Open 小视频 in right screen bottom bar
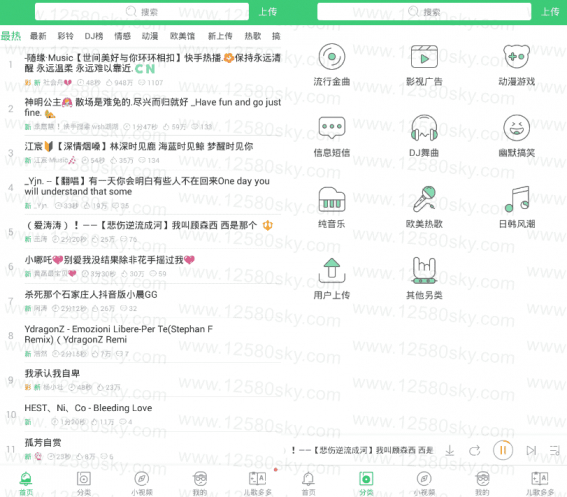This screenshot has width=567, height=497. (x=424, y=484)
